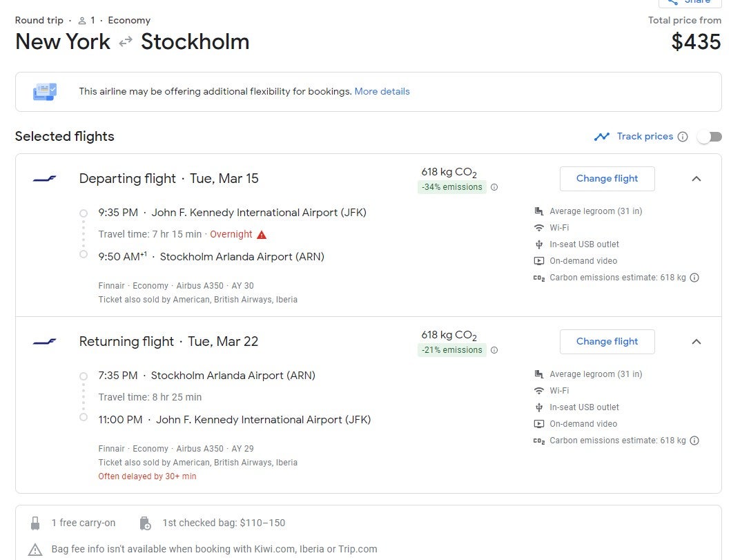This screenshot has height=560, width=731.
Task: Click the 11:00 PM JFK arrival line
Action: pyautogui.click(x=235, y=420)
